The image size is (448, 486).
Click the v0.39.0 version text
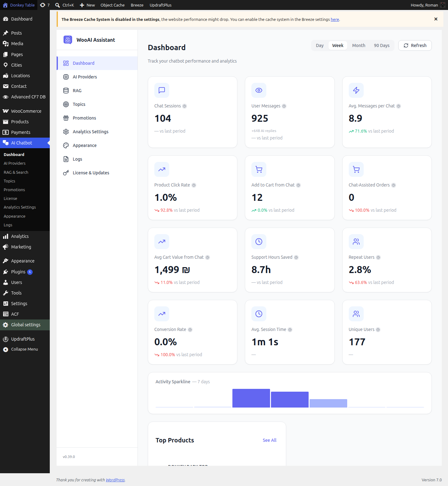[x=69, y=457]
